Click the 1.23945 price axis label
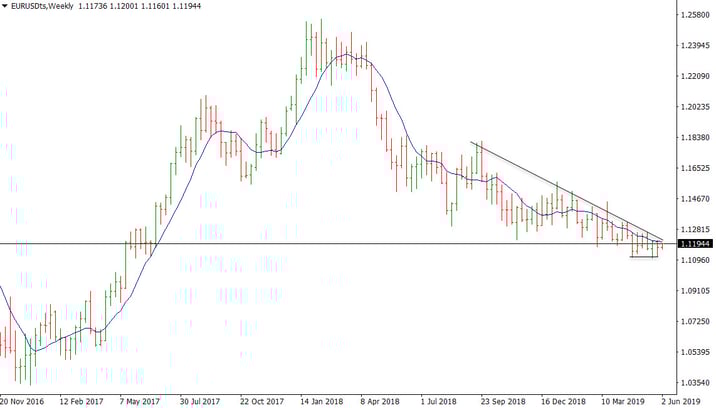This screenshot has width=716, height=408. pyautogui.click(x=695, y=45)
